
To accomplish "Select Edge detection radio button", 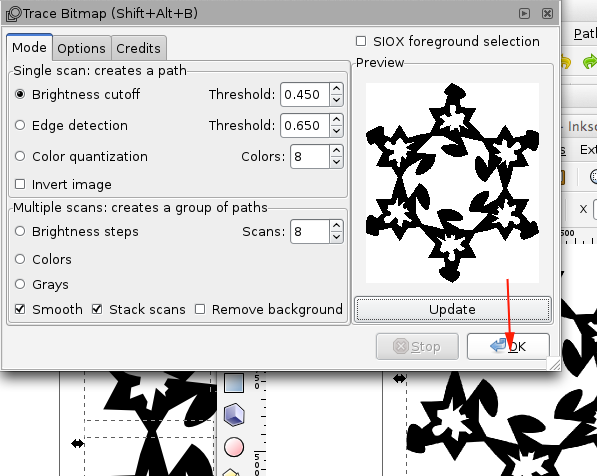I will coord(20,125).
